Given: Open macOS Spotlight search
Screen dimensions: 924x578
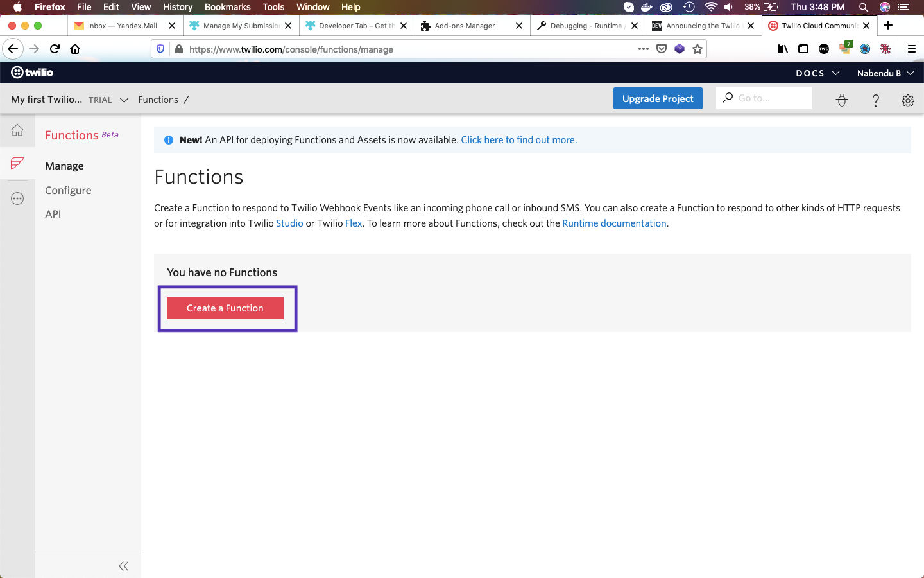Looking at the screenshot, I should pos(864,7).
